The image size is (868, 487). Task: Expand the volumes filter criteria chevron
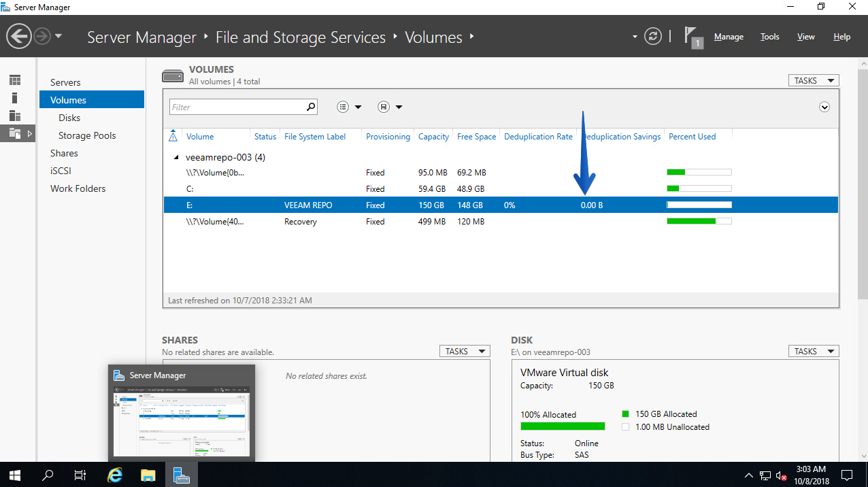coord(824,107)
